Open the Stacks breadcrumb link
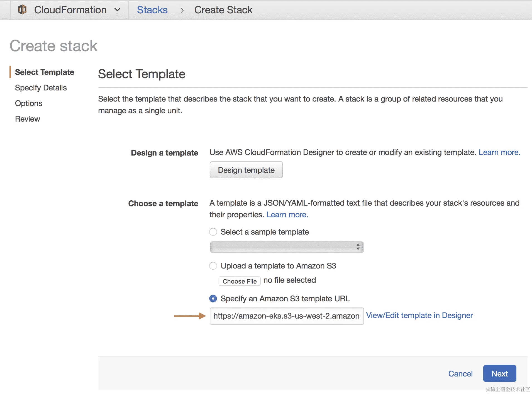Viewport: 532px width, 394px height. click(x=152, y=10)
